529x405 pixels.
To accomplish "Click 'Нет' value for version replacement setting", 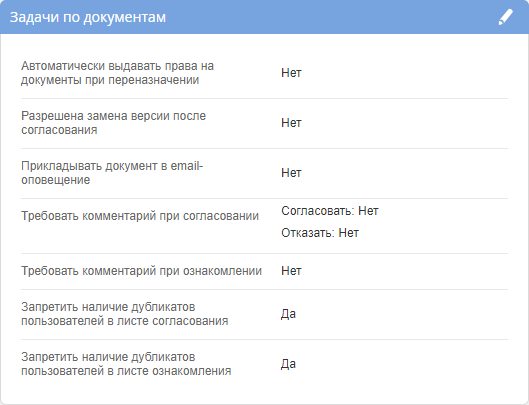I will pyautogui.click(x=291, y=123).
